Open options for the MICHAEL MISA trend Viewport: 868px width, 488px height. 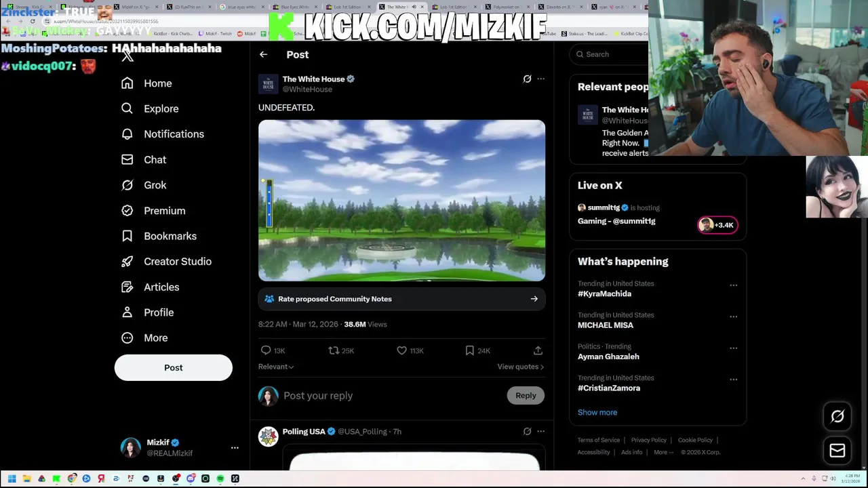coord(733,317)
